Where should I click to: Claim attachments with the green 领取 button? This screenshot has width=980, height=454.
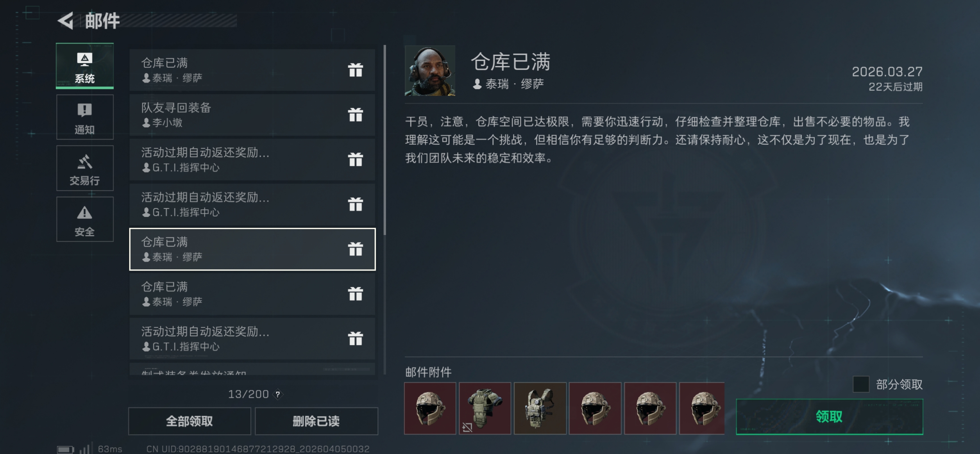[829, 417]
